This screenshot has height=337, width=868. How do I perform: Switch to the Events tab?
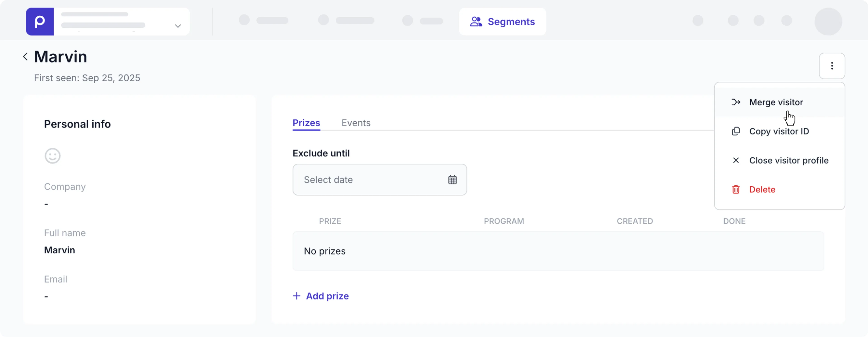[x=356, y=123]
